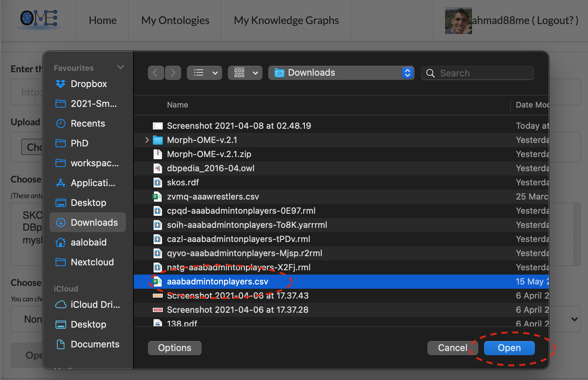Click the back navigation arrow button

point(156,73)
